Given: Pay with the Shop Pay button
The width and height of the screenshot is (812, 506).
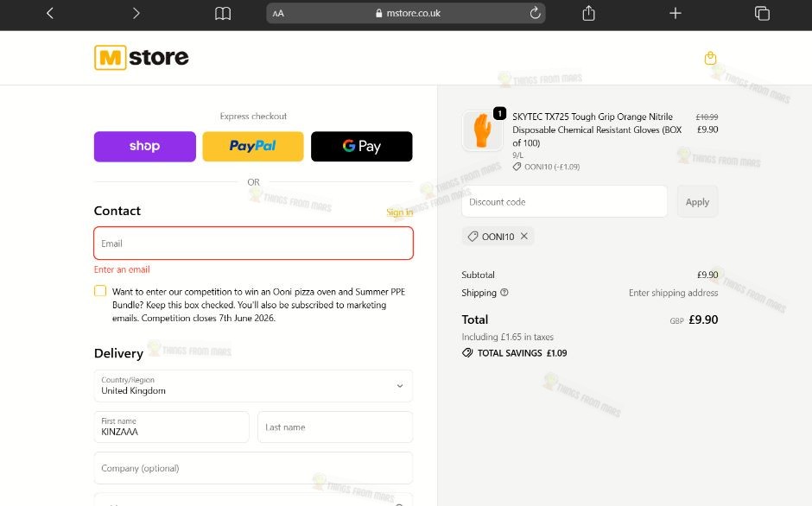Looking at the screenshot, I should tap(145, 147).
